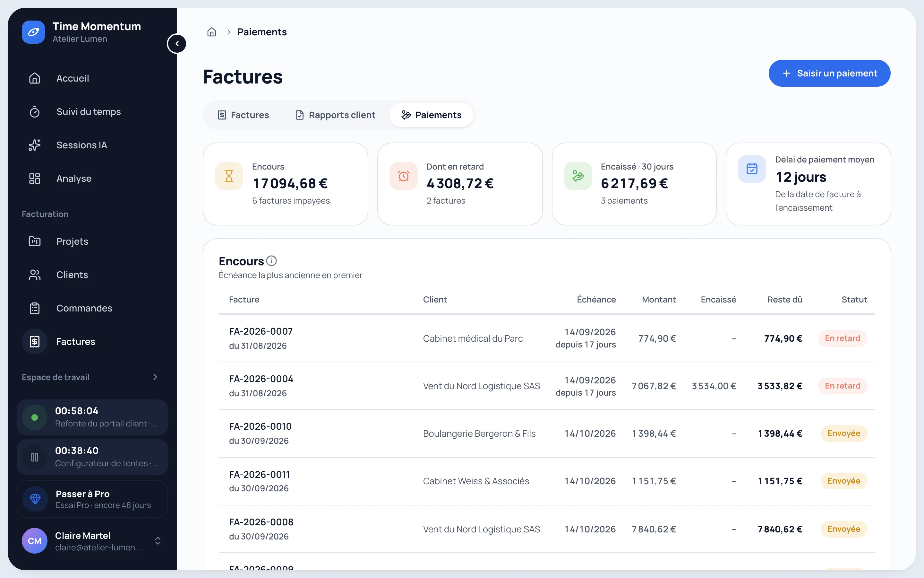Click the Envoyée badge for FA-2026-0008

[843, 529]
